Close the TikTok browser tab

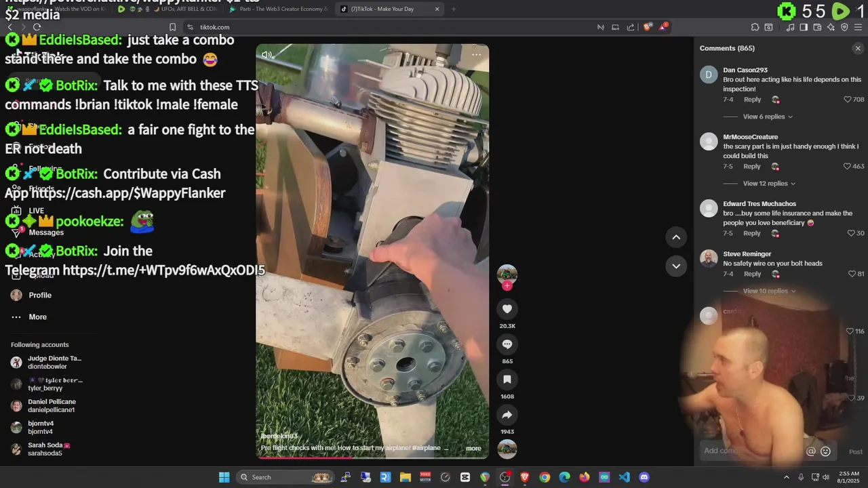tap(437, 9)
